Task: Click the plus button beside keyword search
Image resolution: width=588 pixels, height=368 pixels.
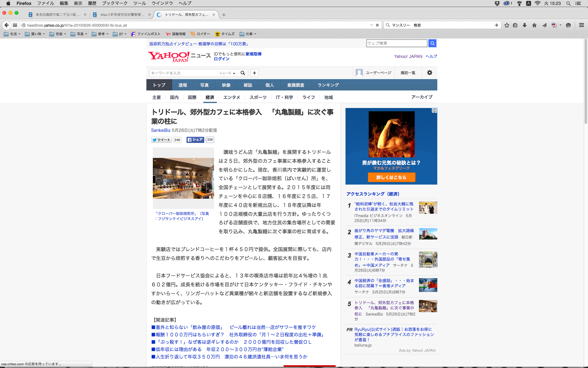Action: point(254,73)
